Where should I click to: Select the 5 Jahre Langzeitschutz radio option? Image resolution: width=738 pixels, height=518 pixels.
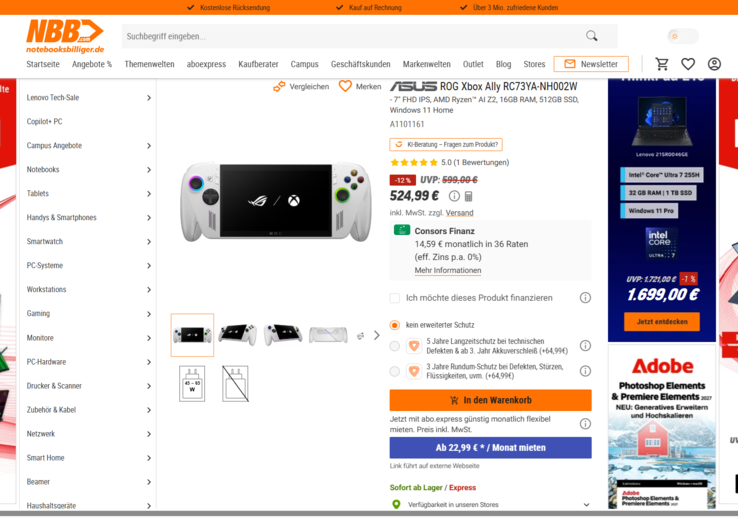pyautogui.click(x=395, y=346)
